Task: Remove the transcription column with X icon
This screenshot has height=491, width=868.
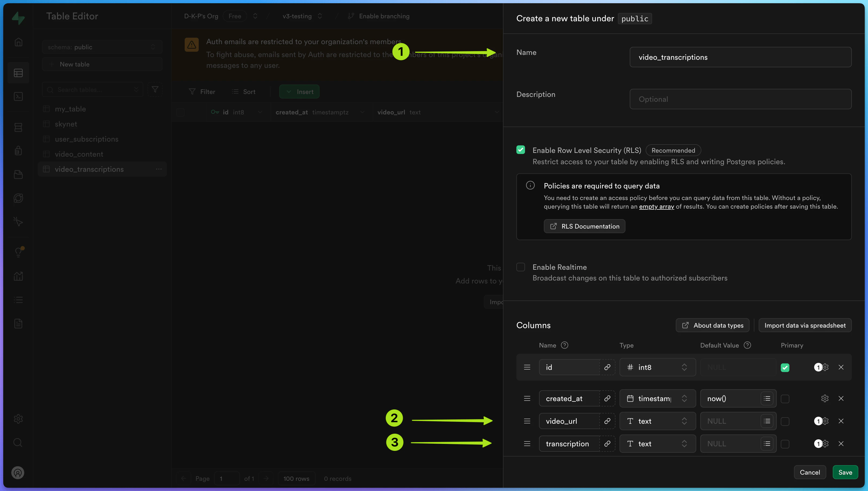Action: point(841,443)
